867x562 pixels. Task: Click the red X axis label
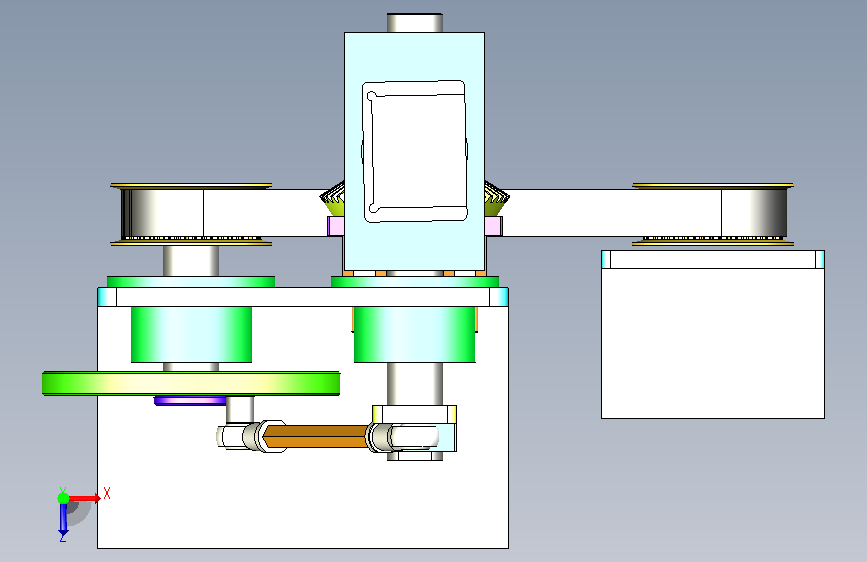coord(107,493)
